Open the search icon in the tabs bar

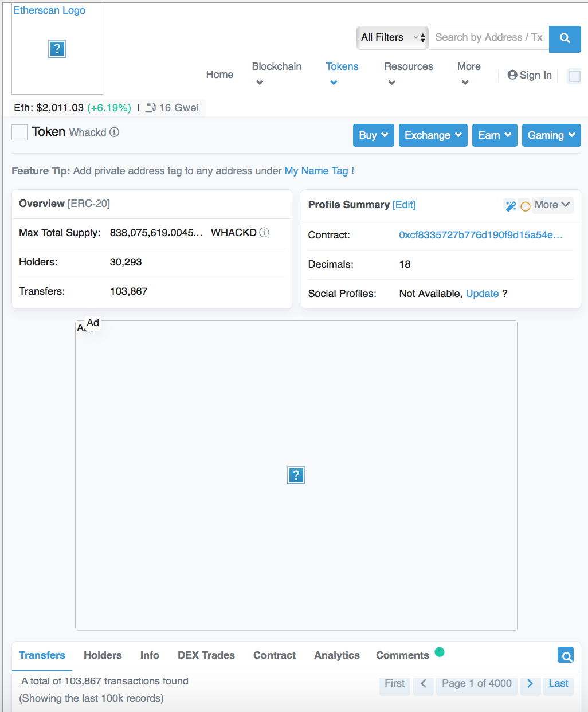(x=566, y=655)
